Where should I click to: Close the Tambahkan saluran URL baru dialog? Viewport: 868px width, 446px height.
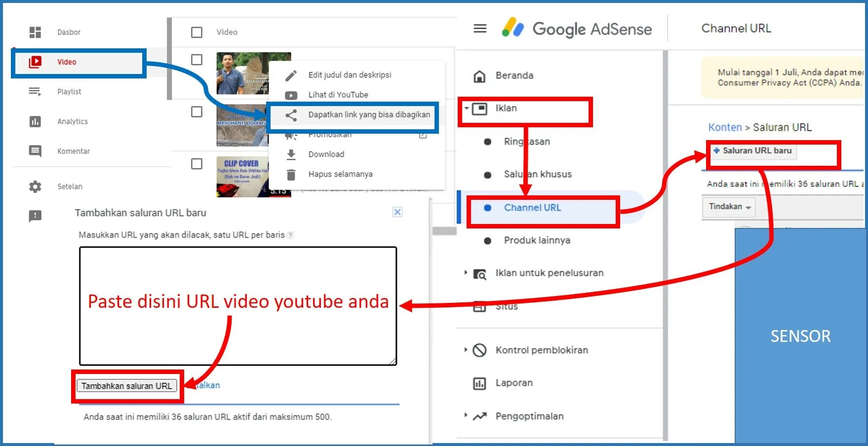pos(397,212)
